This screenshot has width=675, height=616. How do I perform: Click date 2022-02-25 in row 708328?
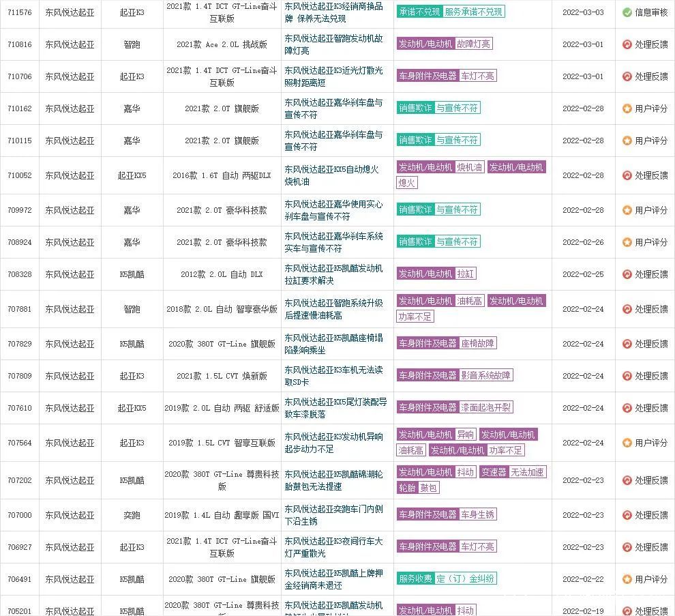583,274
